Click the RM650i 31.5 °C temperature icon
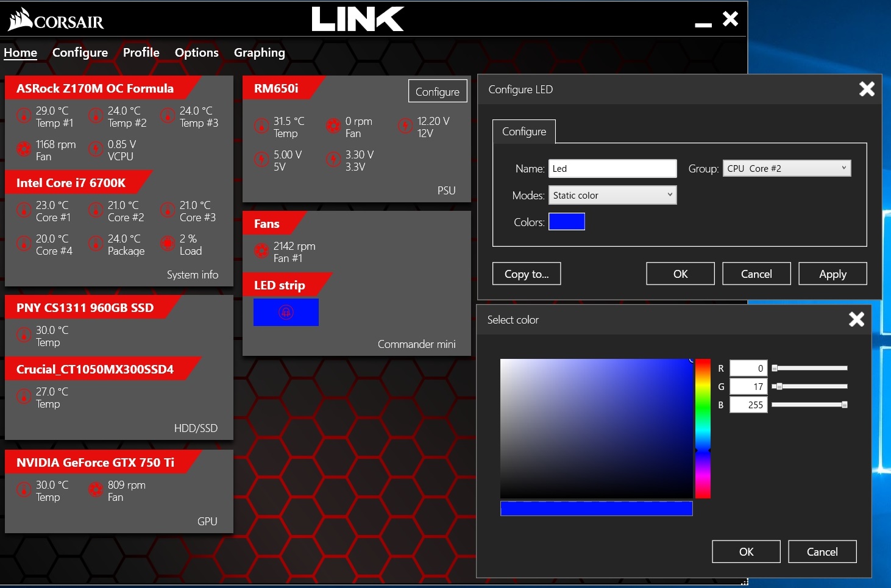This screenshot has height=588, width=891. click(x=261, y=126)
